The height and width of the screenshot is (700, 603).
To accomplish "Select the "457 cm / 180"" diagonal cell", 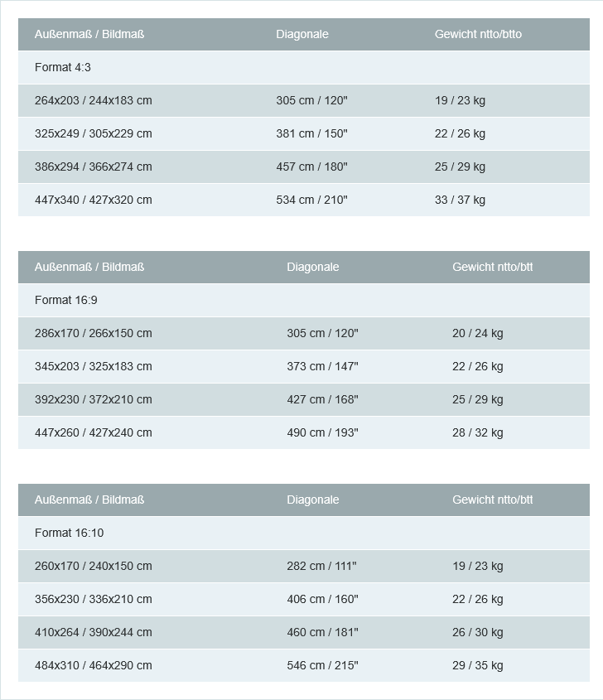I will (311, 167).
